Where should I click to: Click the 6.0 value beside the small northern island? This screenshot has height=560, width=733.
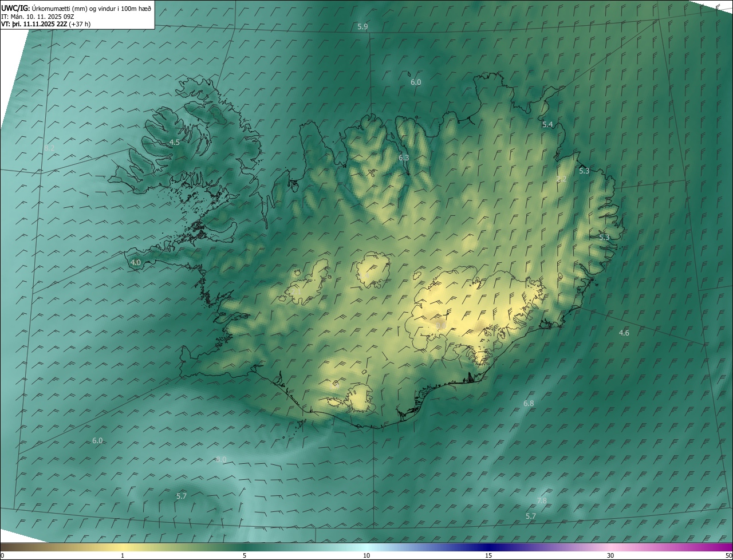[x=416, y=82]
